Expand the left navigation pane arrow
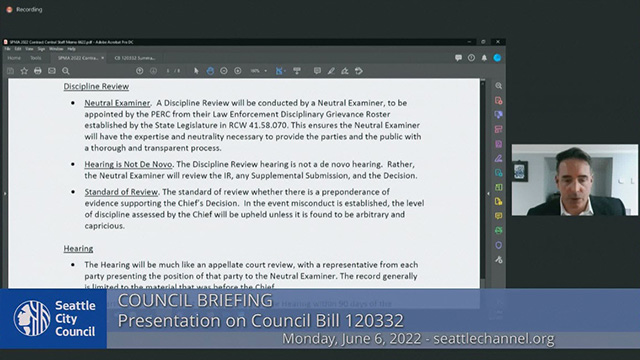 click(4, 193)
